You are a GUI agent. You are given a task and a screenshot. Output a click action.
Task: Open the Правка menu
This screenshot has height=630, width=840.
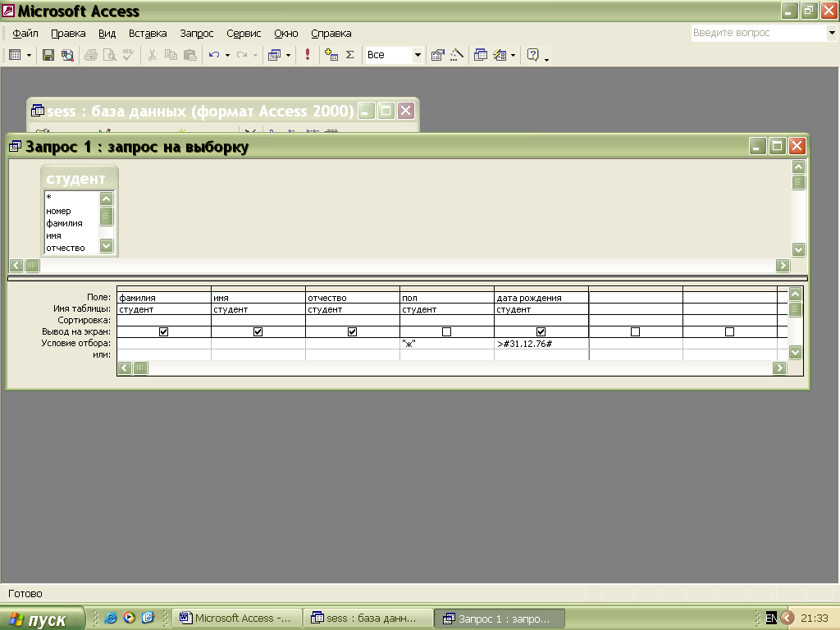(x=68, y=33)
